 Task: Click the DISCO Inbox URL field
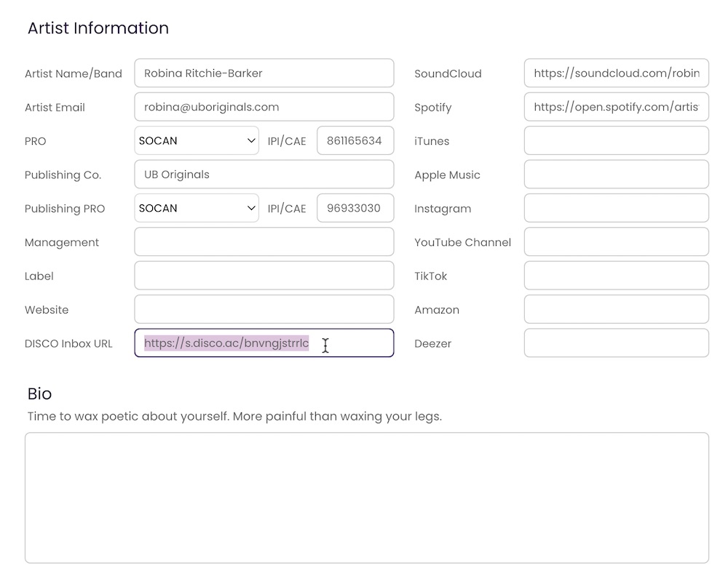[264, 343]
